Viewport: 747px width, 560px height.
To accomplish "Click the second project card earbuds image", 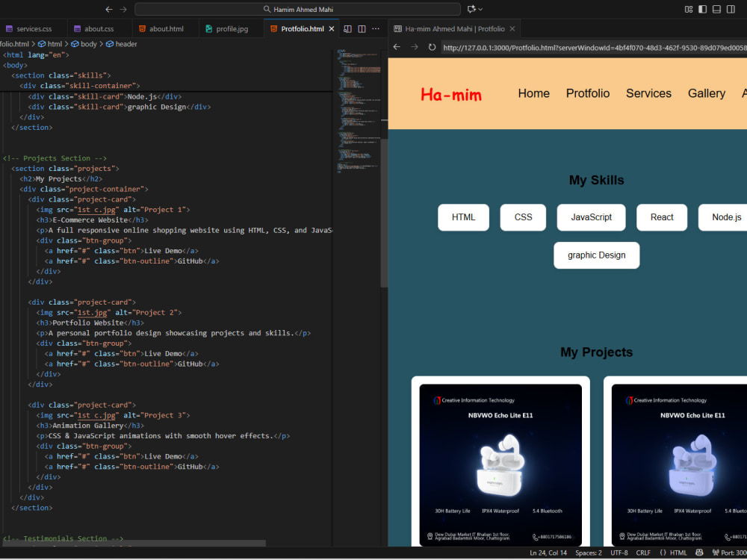I will (679, 465).
